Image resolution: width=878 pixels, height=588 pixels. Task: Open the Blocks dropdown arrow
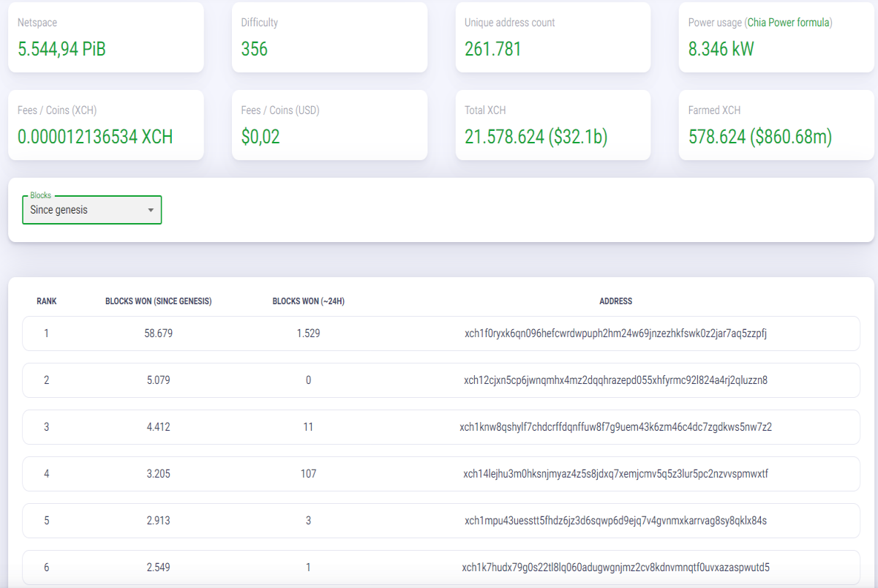pyautogui.click(x=151, y=210)
